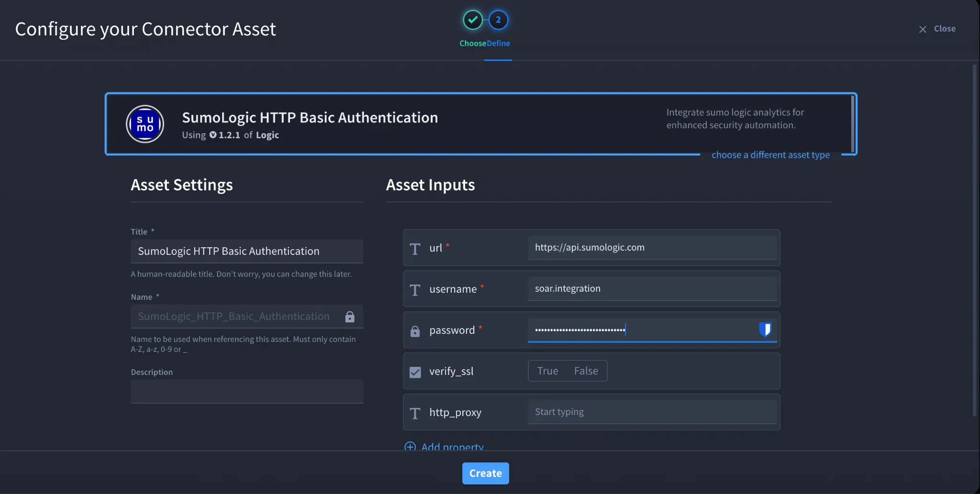
Task: Click the X icon next to Close
Action: coord(923,29)
